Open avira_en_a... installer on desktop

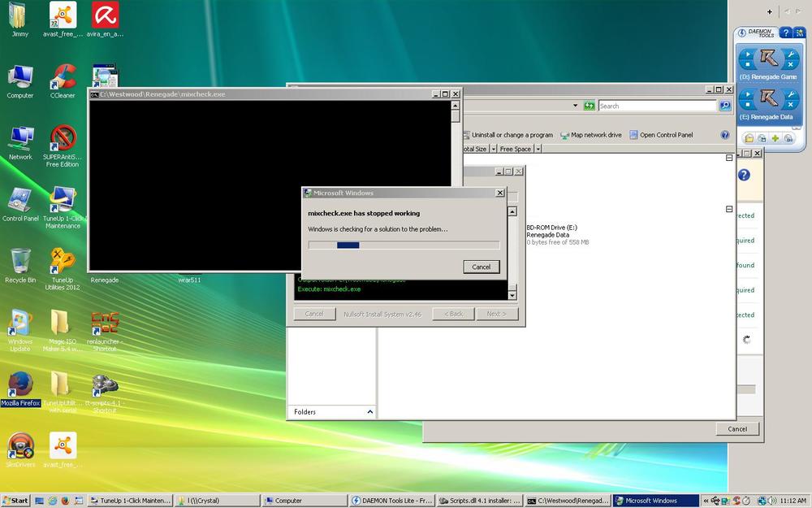point(105,20)
